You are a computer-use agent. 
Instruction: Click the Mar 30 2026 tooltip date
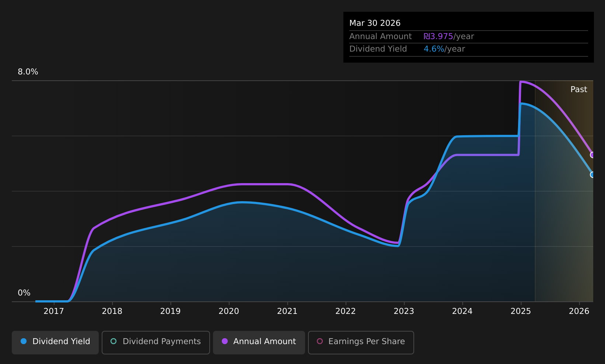click(x=375, y=23)
